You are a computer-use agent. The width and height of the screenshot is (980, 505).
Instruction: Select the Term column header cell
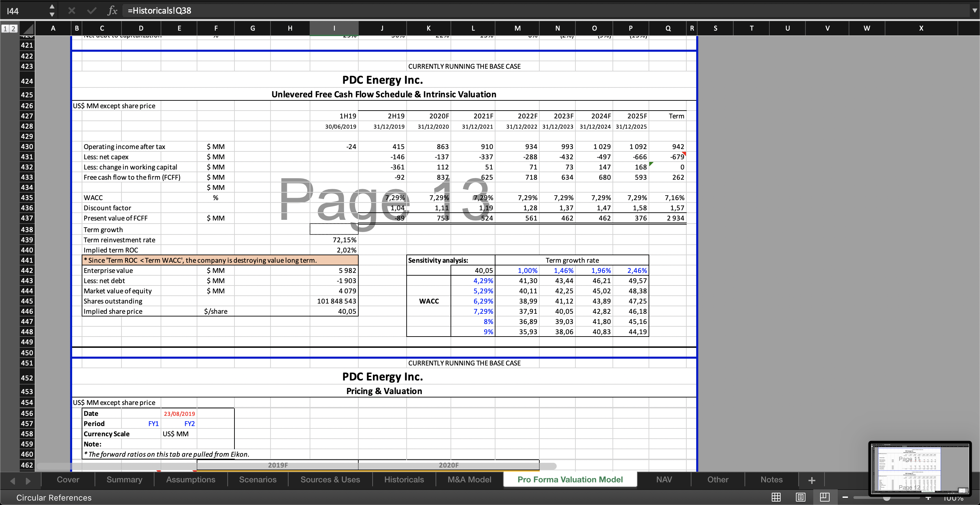coord(668,116)
